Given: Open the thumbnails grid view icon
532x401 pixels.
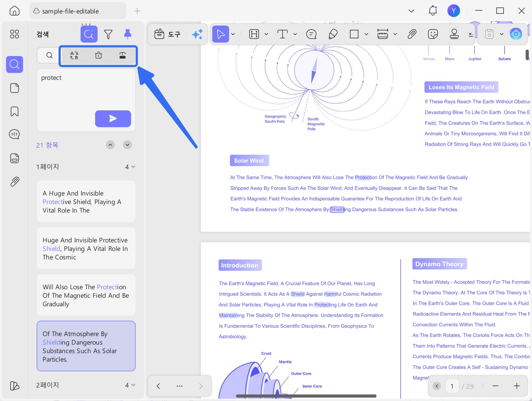Looking at the screenshot, I should [x=15, y=34].
